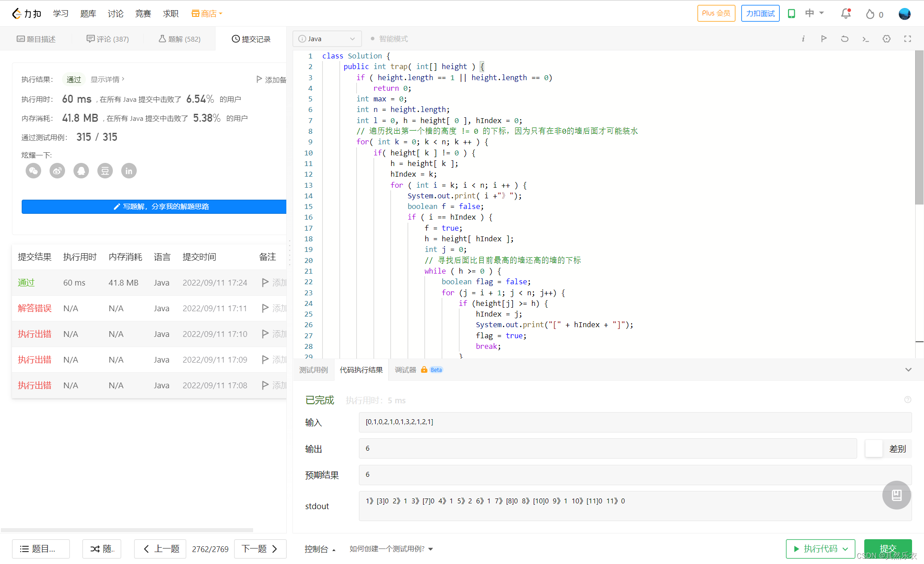The height and width of the screenshot is (564, 924).
Task: Click the reset code icon
Action: 844,39
